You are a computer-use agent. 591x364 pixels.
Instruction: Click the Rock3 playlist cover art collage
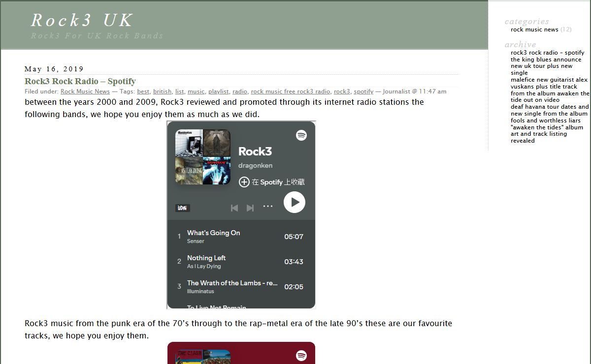tap(203, 157)
